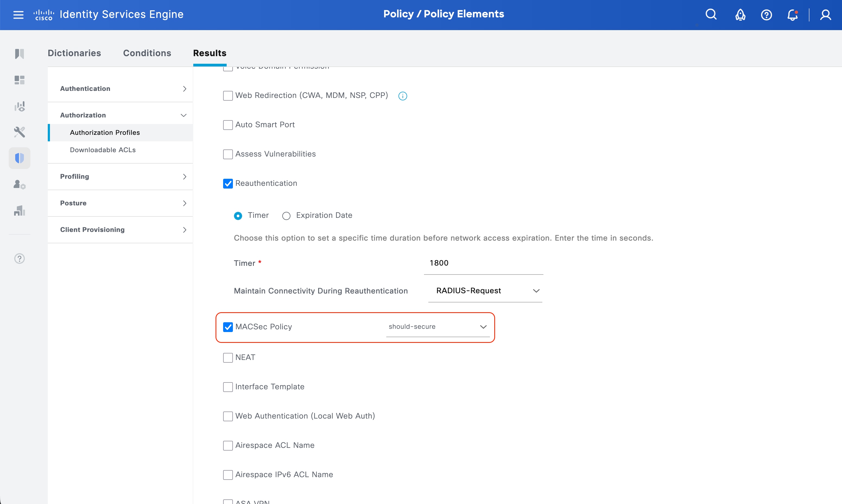Enable the Assess Vulnerabilities checkbox
842x504 pixels.
tap(228, 154)
